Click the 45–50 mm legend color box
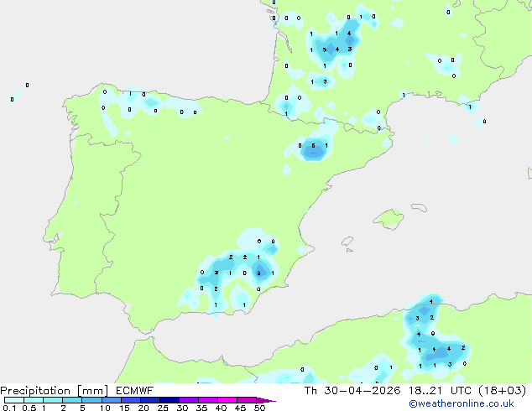This screenshot has height=411, width=532. pos(247,400)
